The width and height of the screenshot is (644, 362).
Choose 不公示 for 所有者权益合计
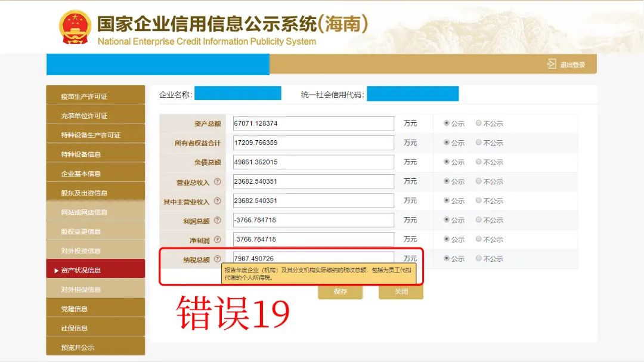tap(479, 143)
